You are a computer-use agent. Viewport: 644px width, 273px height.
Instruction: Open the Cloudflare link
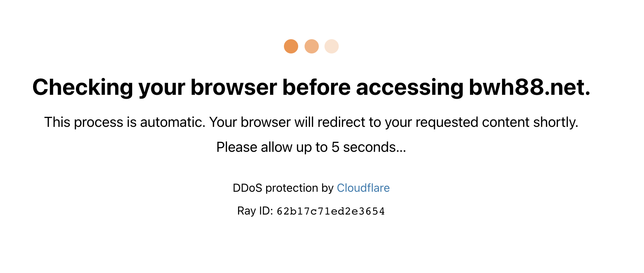pos(363,188)
